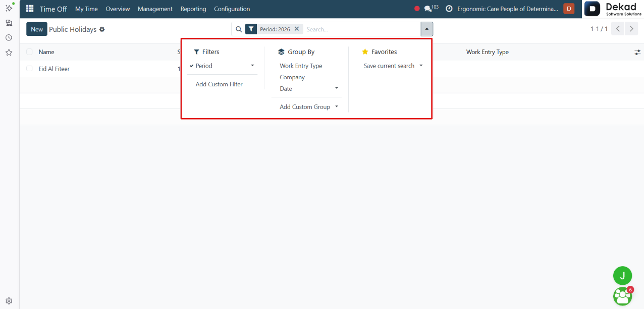
Task: Select Add Custom Filter
Action: [219, 84]
